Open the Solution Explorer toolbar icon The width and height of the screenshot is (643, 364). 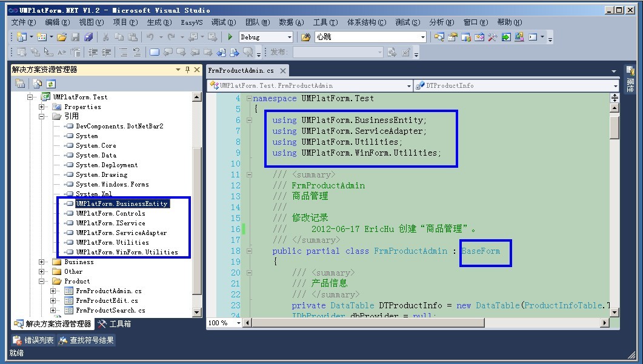[x=439, y=38]
